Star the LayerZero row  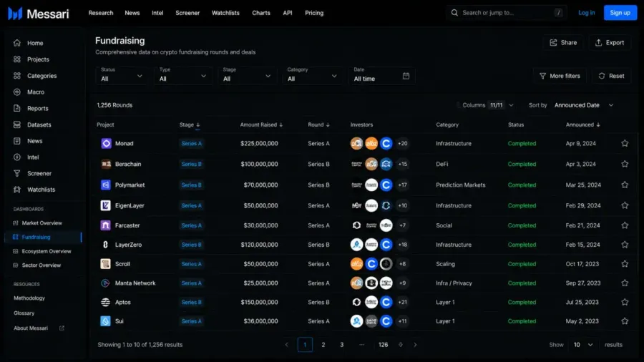(625, 245)
